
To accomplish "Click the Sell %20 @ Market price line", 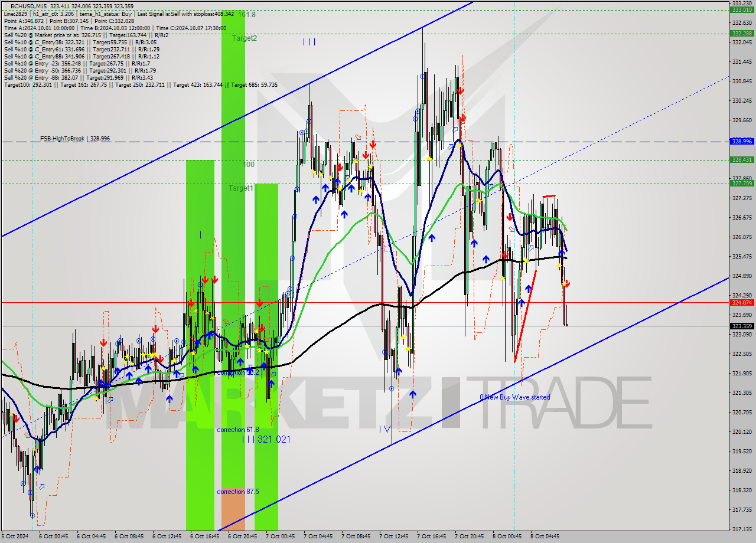I will 86,35.
